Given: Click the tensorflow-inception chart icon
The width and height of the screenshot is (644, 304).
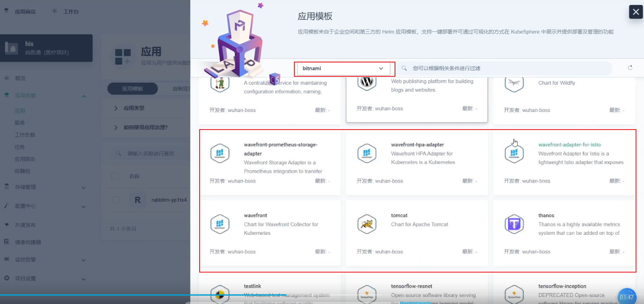Looking at the screenshot, I should (x=514, y=294).
